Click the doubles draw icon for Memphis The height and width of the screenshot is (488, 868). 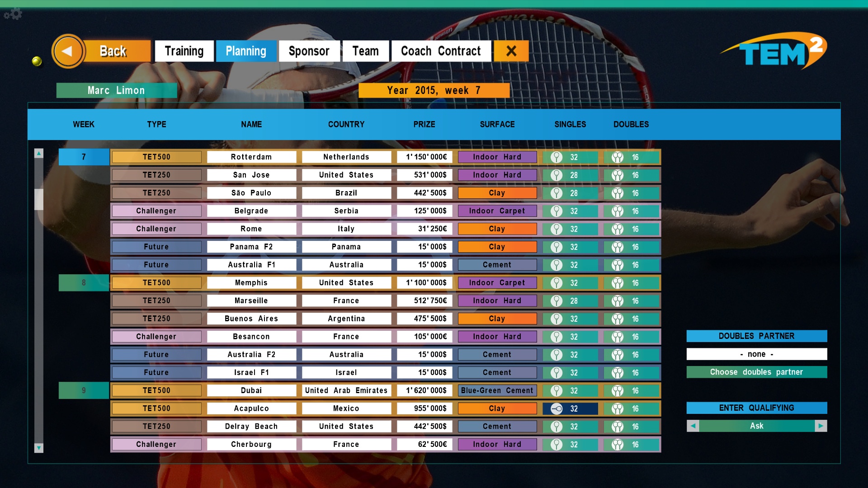click(618, 282)
